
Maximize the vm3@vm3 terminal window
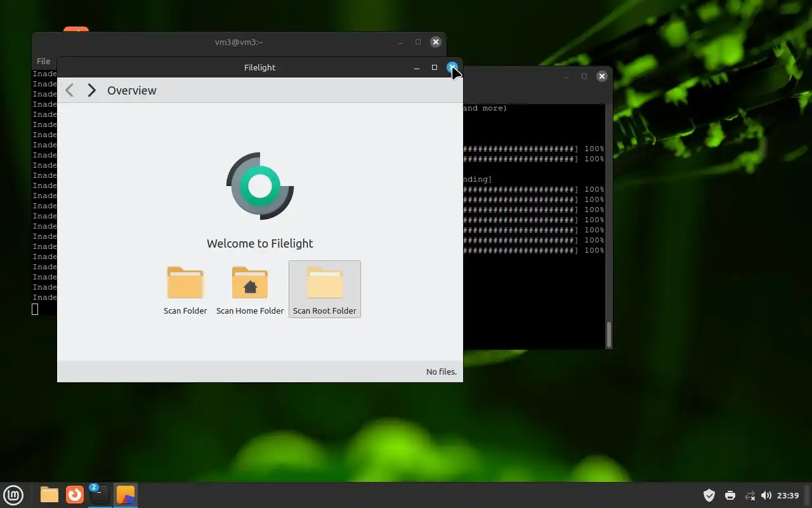tap(418, 42)
